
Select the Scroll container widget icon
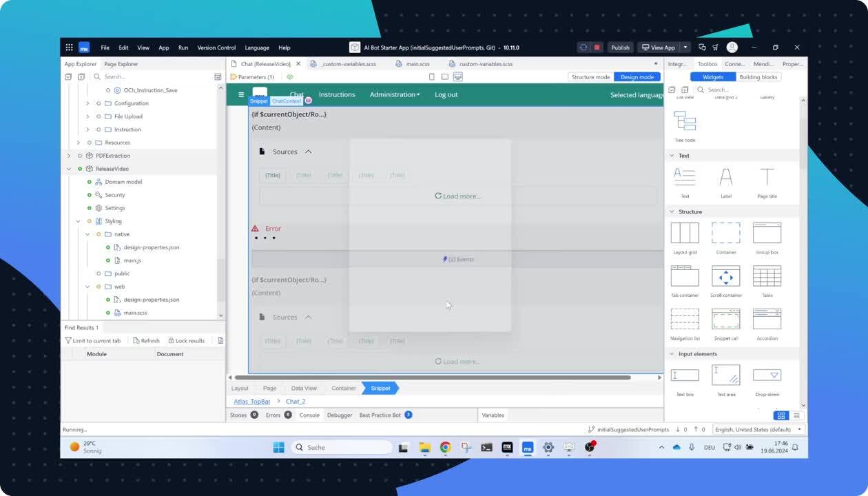click(725, 276)
